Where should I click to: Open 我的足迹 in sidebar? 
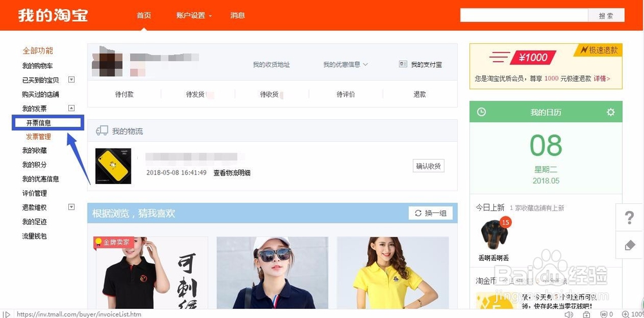click(x=35, y=222)
